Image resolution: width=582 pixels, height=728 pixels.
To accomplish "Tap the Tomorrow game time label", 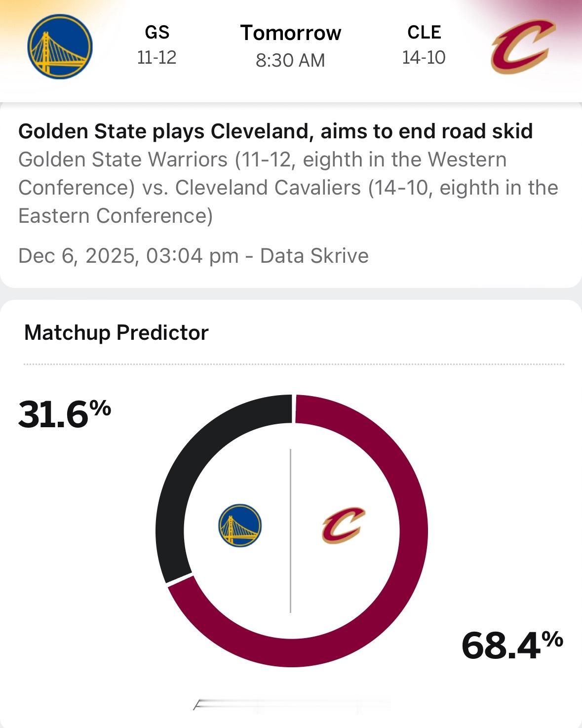I will tap(291, 33).
